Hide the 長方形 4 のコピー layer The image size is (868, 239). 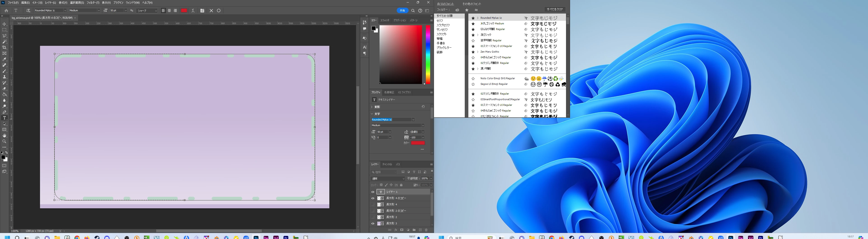(373, 198)
